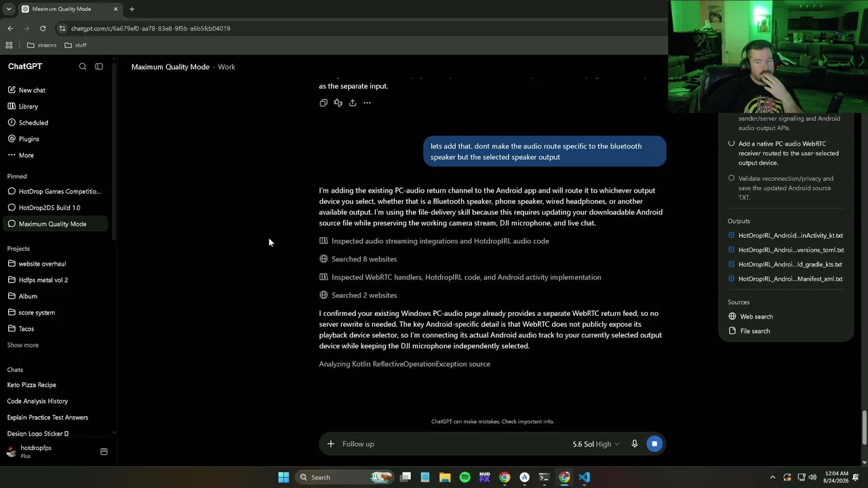
Task: Open Analyzing Kotlin ReflectiveOperationException status
Action: [404, 364]
